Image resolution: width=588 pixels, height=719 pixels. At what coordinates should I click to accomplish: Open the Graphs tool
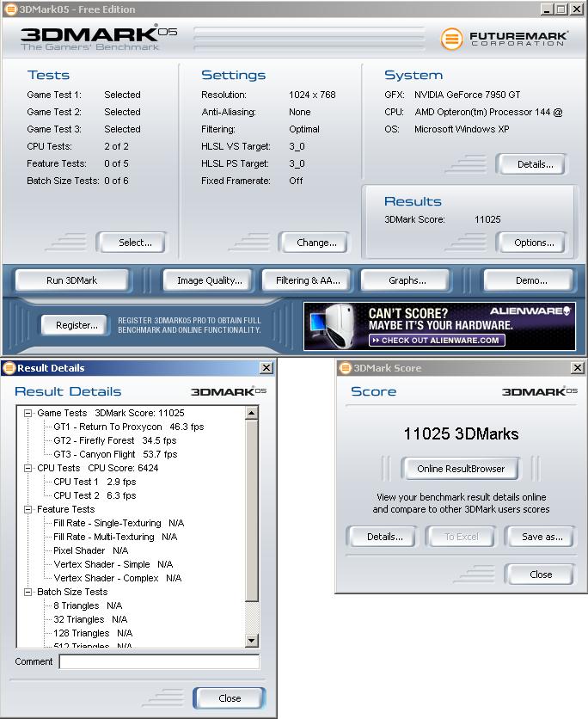(405, 280)
